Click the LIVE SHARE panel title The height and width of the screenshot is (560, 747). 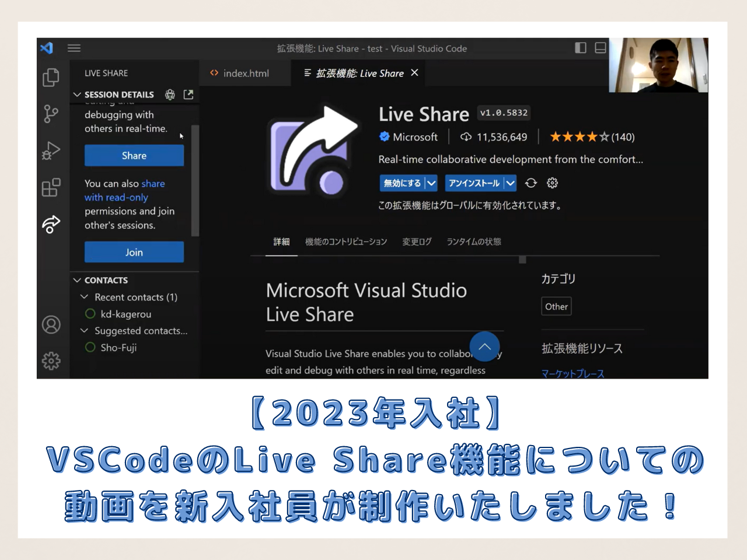click(x=106, y=73)
